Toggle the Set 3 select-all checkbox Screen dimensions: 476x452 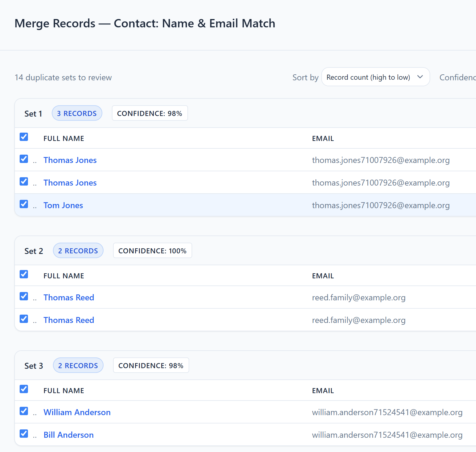tap(24, 389)
